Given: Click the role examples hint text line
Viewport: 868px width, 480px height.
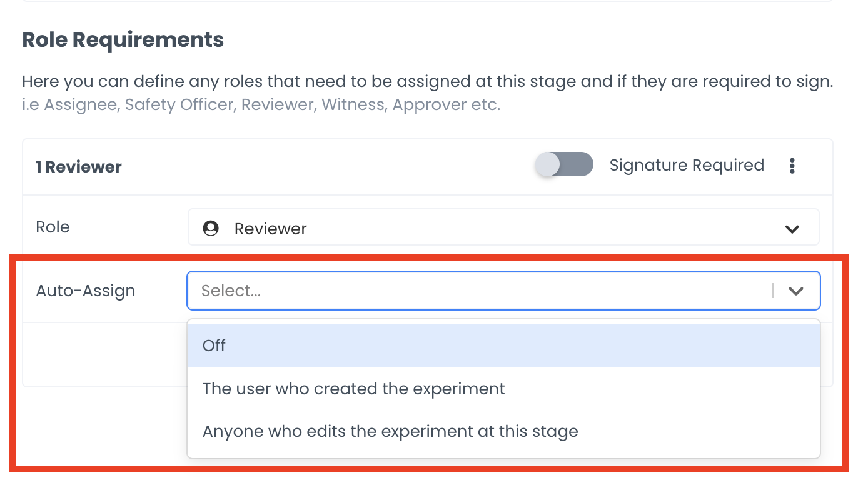Looking at the screenshot, I should (261, 104).
